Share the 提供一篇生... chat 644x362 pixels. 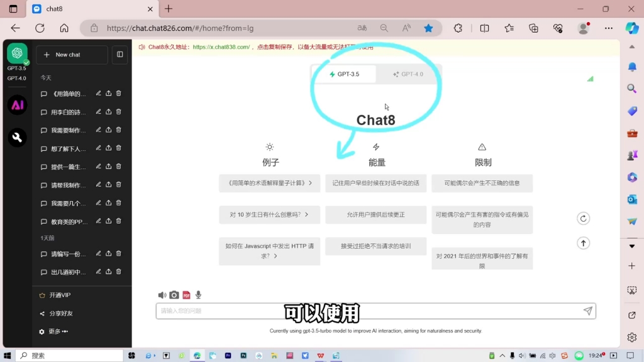108,166
